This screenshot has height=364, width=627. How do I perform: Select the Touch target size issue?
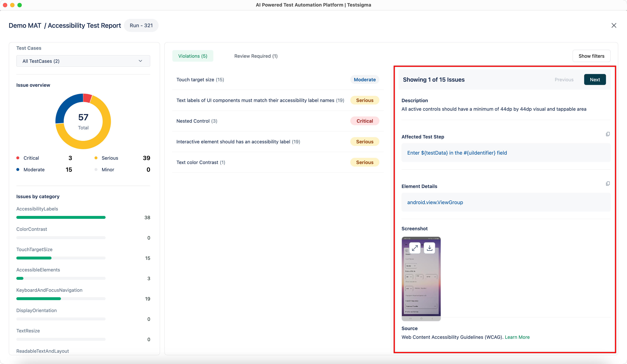click(x=200, y=79)
